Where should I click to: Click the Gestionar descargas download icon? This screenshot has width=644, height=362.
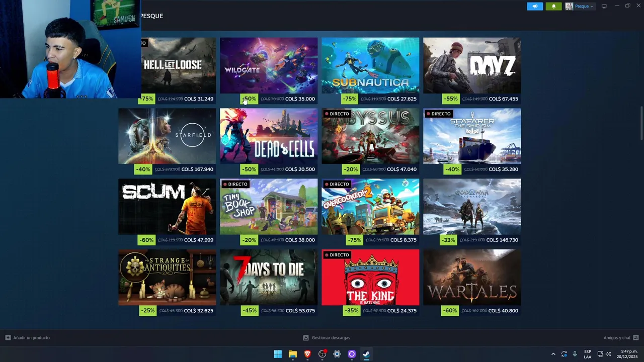click(x=306, y=338)
